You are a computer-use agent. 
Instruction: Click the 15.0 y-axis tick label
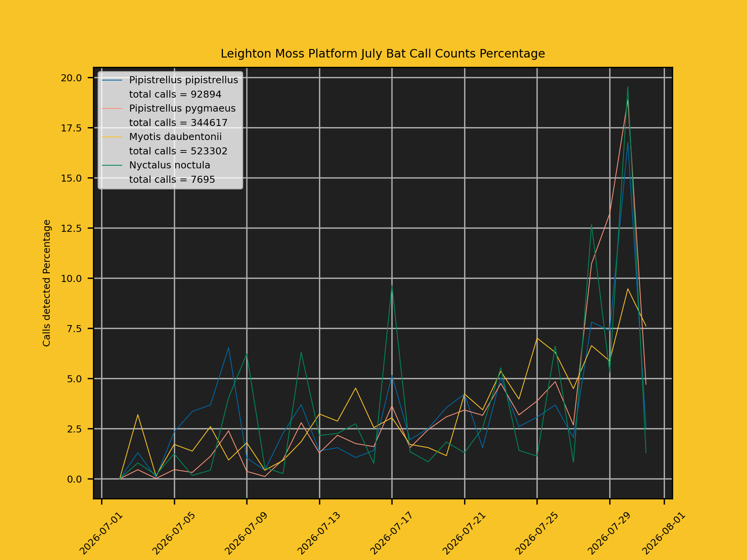tap(72, 178)
